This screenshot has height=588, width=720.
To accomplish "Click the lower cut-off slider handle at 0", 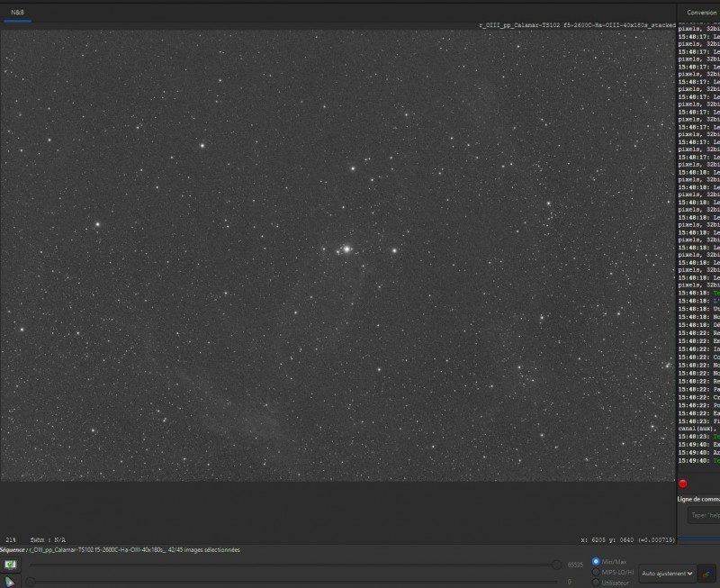I will click(x=31, y=582).
